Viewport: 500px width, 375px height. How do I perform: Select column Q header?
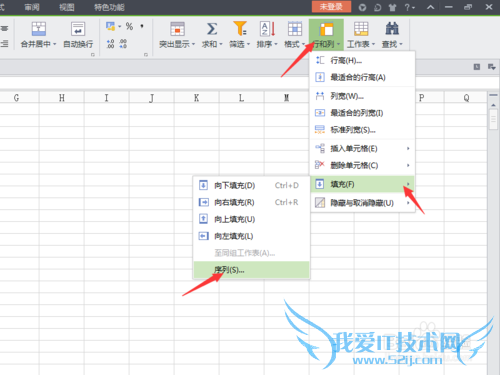466,98
